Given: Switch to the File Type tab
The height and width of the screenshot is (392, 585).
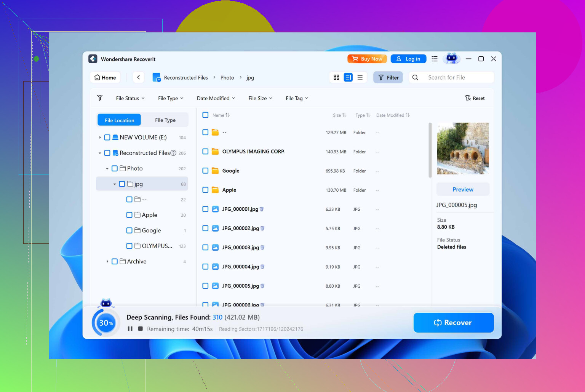Looking at the screenshot, I should click(x=165, y=120).
